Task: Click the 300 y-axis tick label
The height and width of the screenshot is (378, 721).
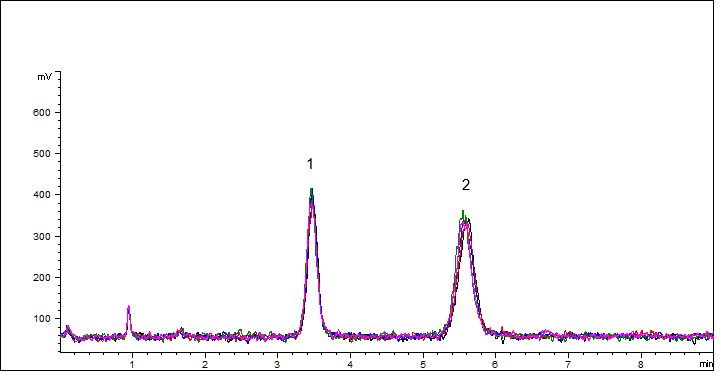Action: click(x=41, y=236)
